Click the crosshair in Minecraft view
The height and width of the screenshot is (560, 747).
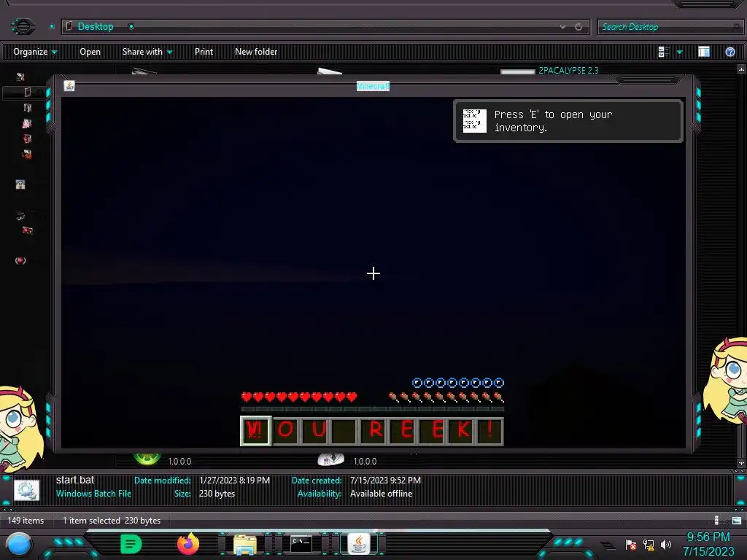point(373,273)
